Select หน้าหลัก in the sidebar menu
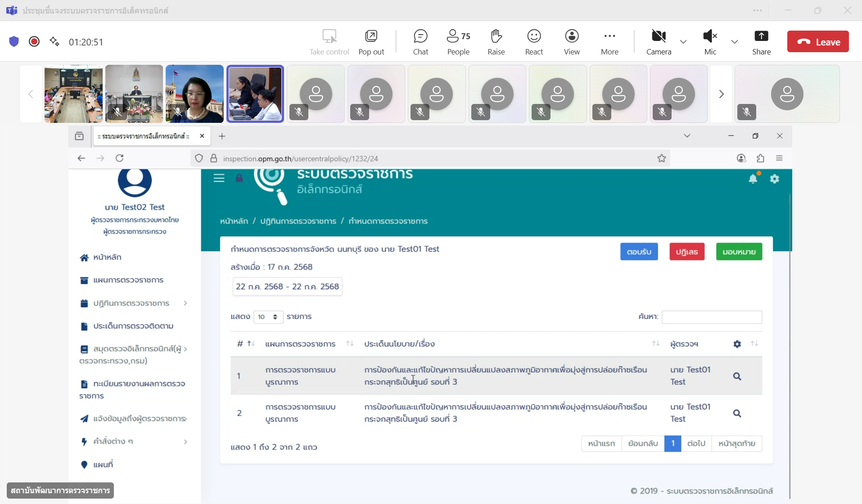 point(107,257)
